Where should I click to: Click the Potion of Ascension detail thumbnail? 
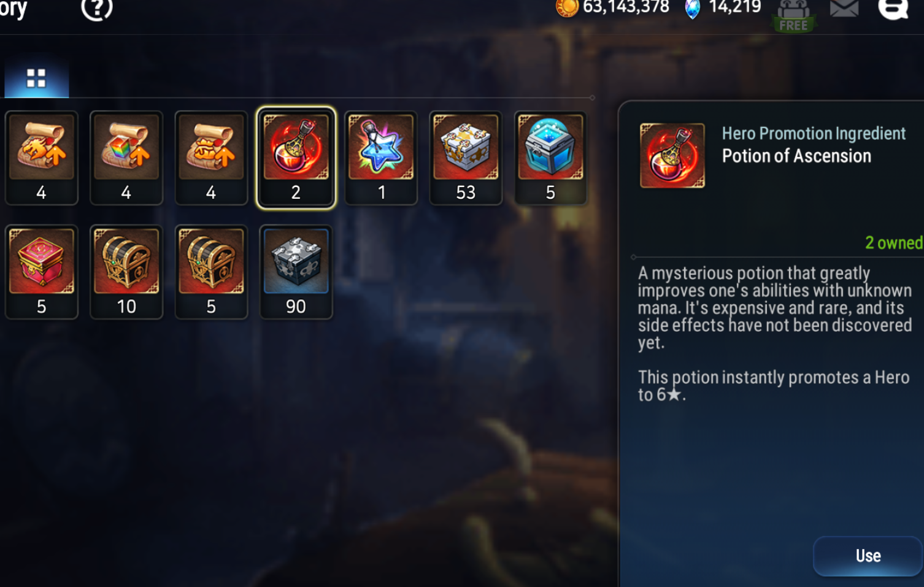point(672,155)
